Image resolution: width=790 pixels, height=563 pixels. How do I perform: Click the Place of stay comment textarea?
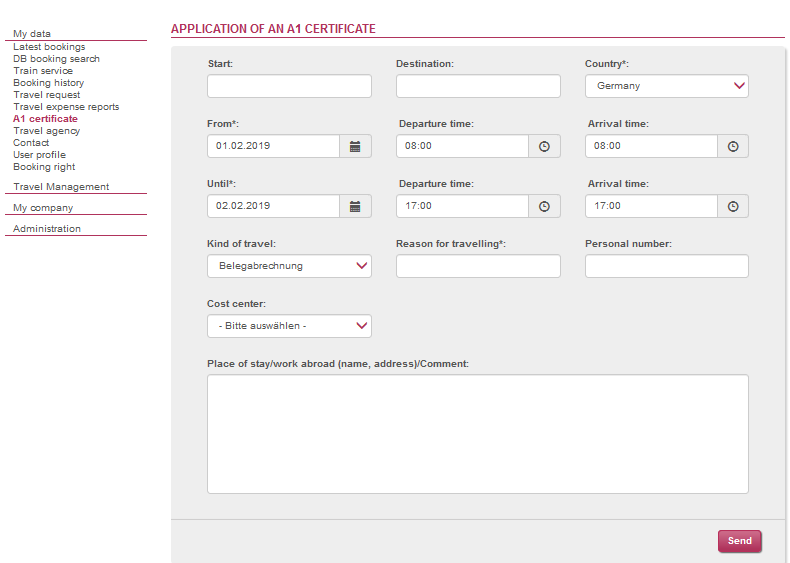pos(478,434)
